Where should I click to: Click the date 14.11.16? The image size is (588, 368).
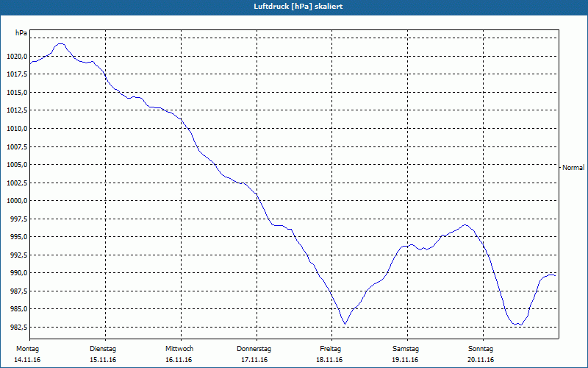27,360
